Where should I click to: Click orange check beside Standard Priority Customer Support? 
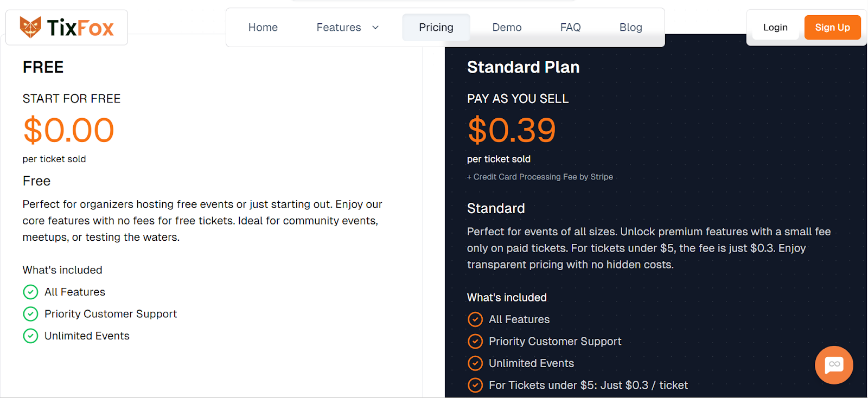[x=475, y=341]
